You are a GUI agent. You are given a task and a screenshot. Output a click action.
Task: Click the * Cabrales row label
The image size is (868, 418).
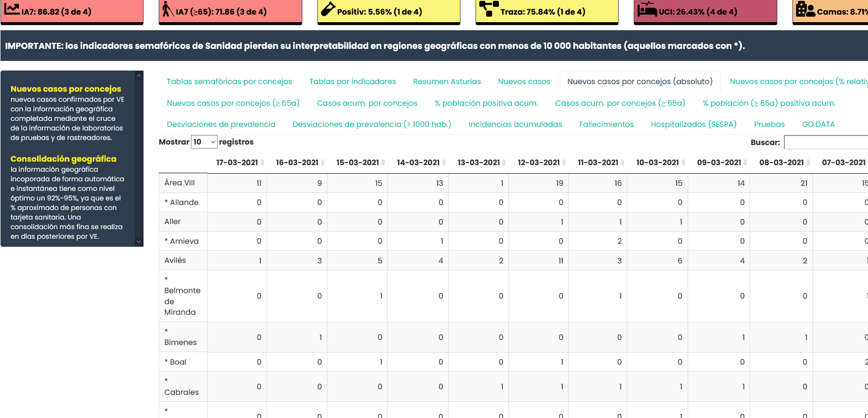181,387
